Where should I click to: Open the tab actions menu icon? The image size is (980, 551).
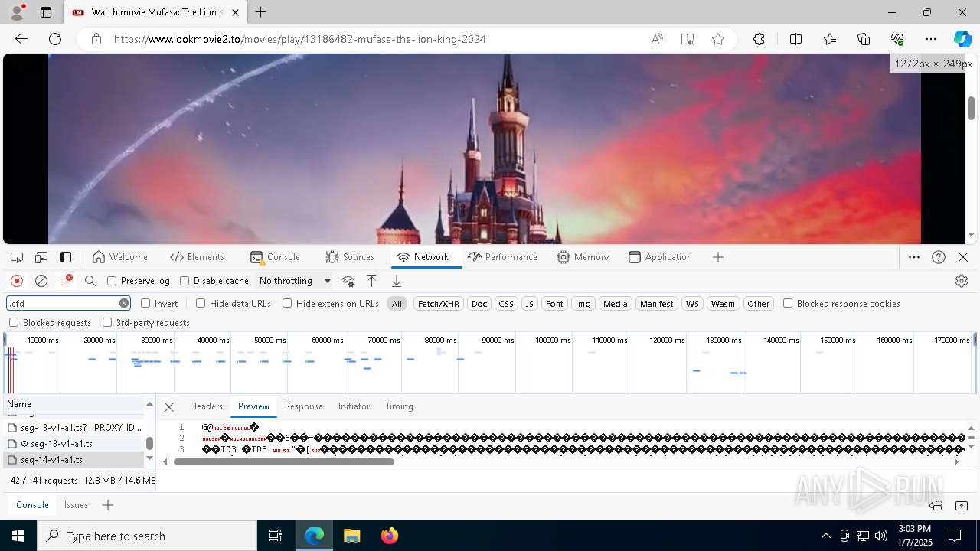pos(46,12)
